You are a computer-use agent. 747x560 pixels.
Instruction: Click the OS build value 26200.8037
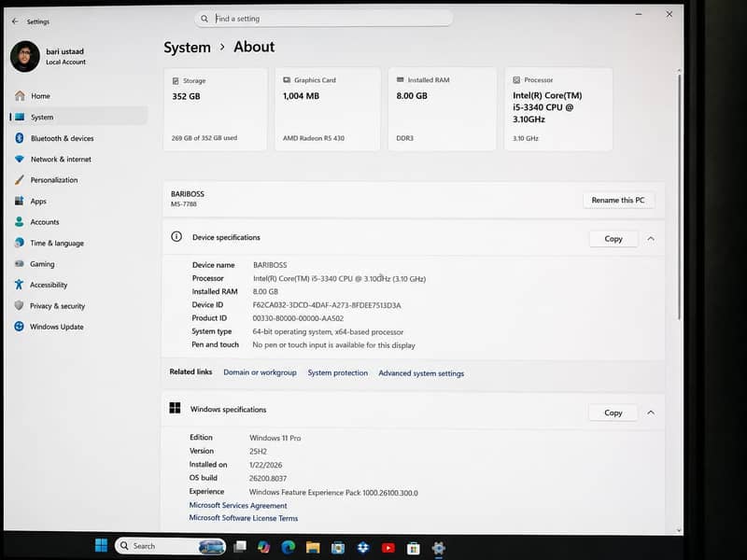point(268,479)
